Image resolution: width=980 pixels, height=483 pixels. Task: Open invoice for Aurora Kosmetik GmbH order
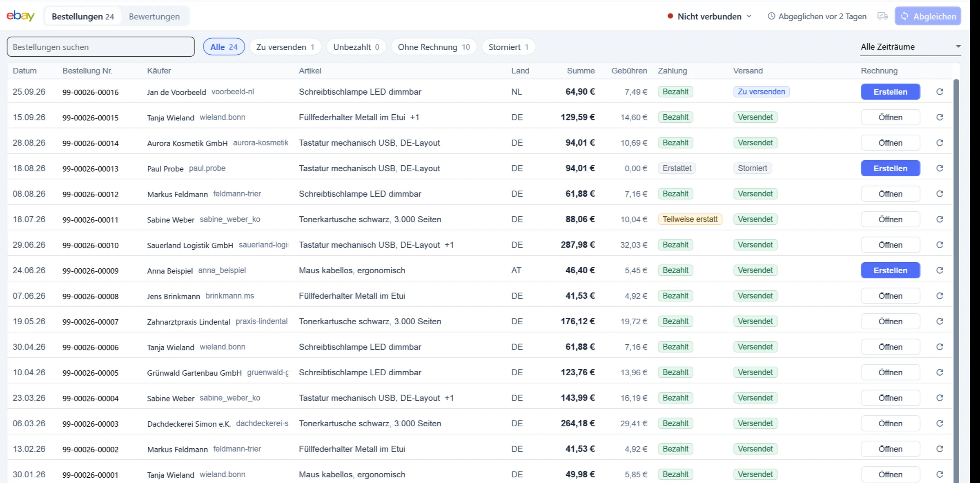(890, 143)
